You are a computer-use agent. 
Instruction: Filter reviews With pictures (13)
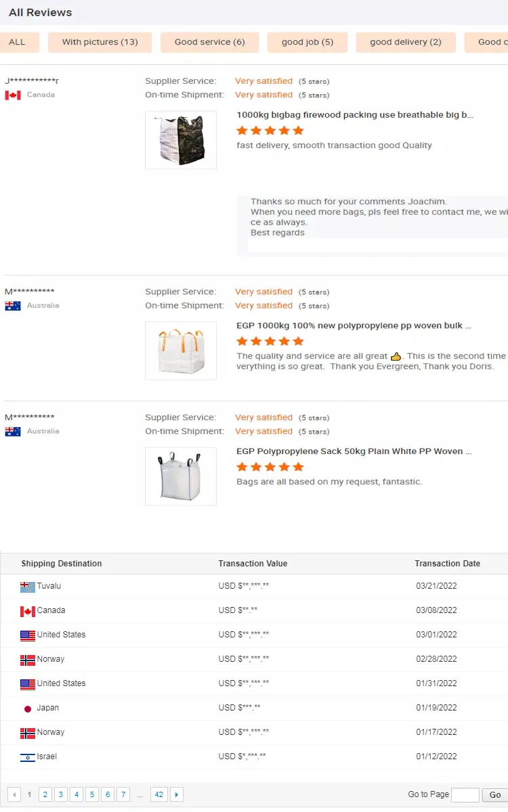pos(100,42)
